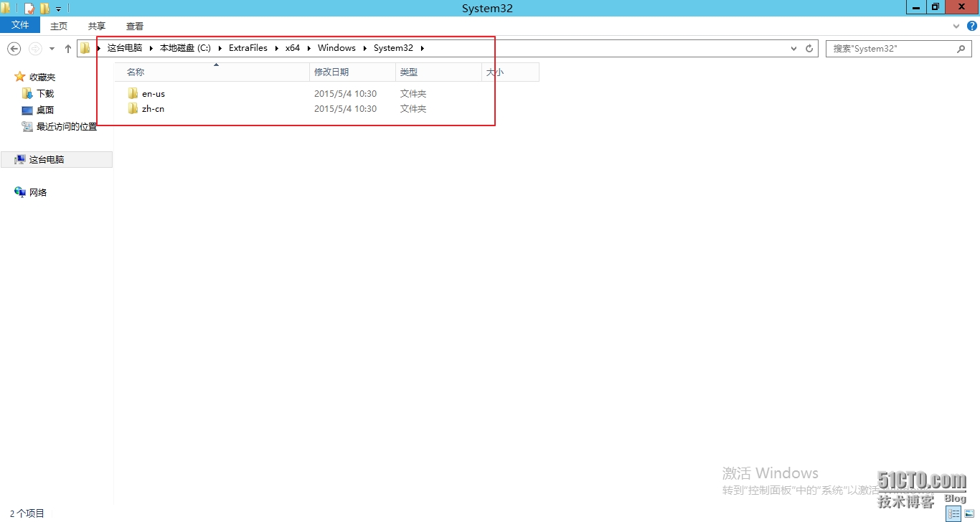Expand the arrow after System32 breadcrumb
Screen dimensions: 980x522
(x=423, y=48)
